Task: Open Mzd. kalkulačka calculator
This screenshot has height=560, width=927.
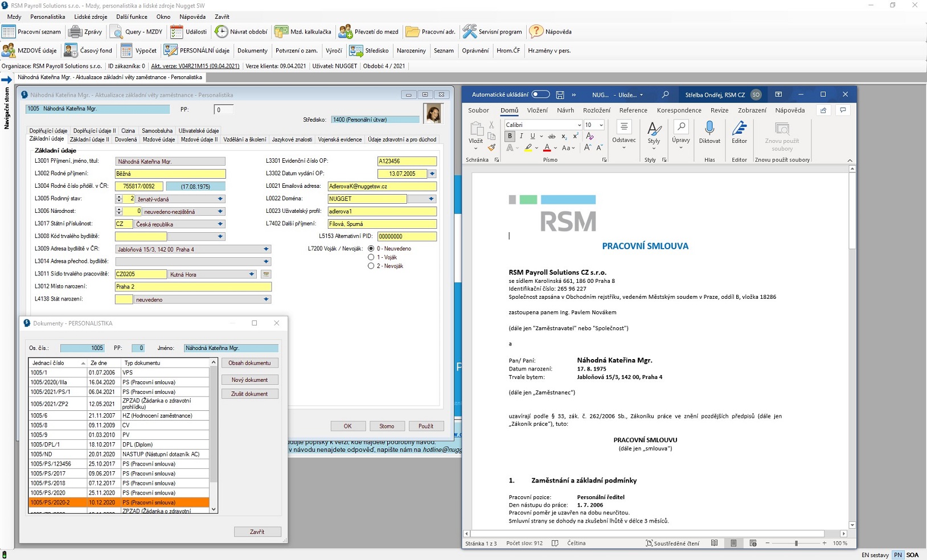Action: coord(302,32)
